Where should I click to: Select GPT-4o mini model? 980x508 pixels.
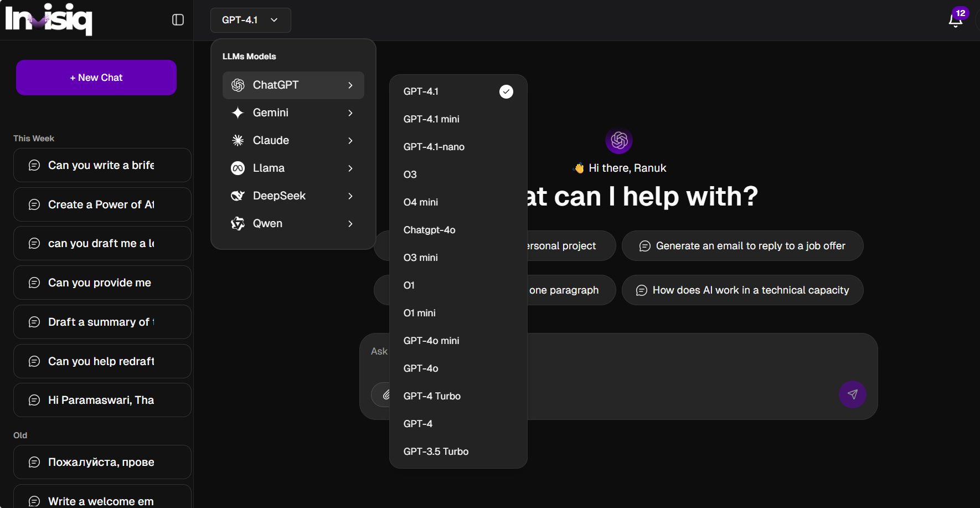458,341
